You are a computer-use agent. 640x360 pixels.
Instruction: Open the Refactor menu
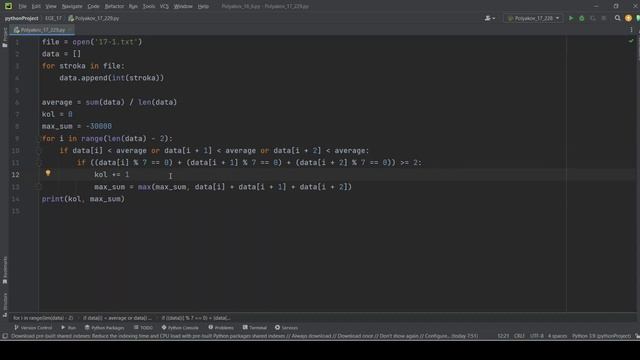114,7
